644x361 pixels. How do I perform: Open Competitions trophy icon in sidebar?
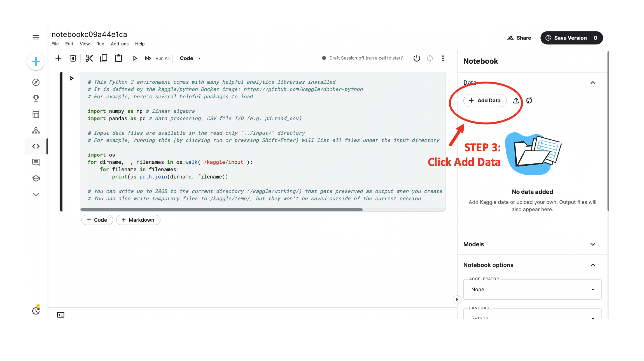[x=36, y=98]
